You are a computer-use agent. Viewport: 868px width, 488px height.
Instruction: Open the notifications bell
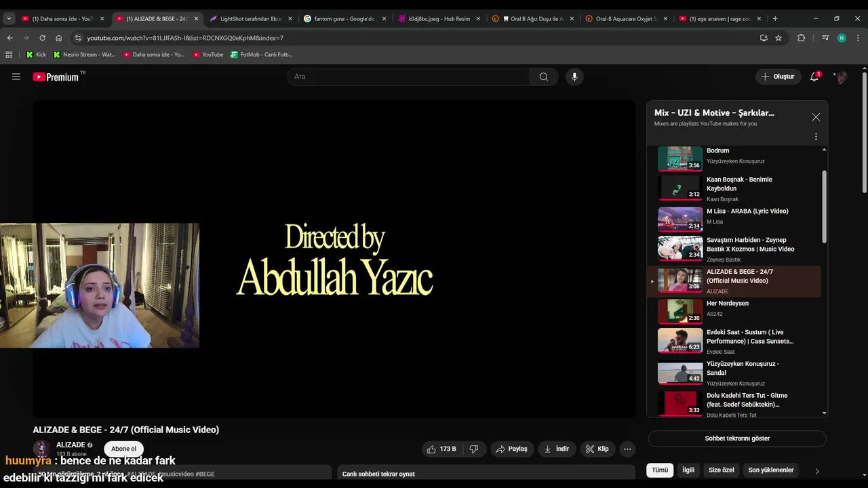pyautogui.click(x=814, y=77)
